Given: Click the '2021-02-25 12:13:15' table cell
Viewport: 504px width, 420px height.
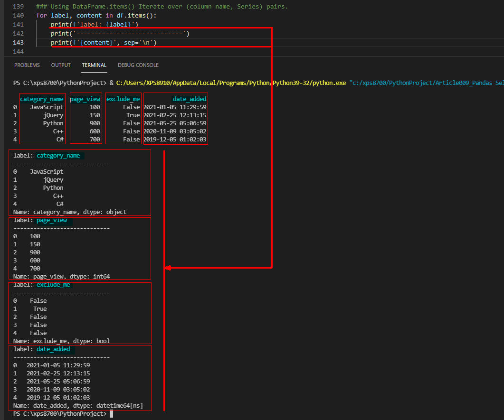Looking at the screenshot, I should coord(175,115).
